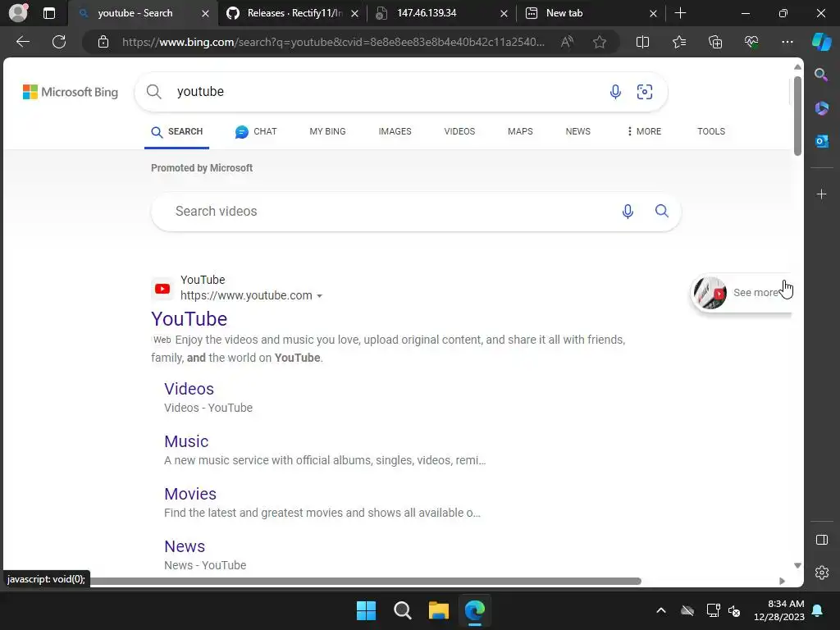Select the MAPS tab
Image resolution: width=840 pixels, height=630 pixels.
click(520, 131)
